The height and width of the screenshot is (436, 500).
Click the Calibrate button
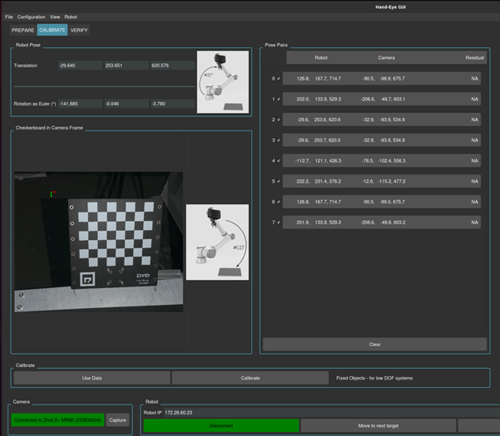point(250,378)
